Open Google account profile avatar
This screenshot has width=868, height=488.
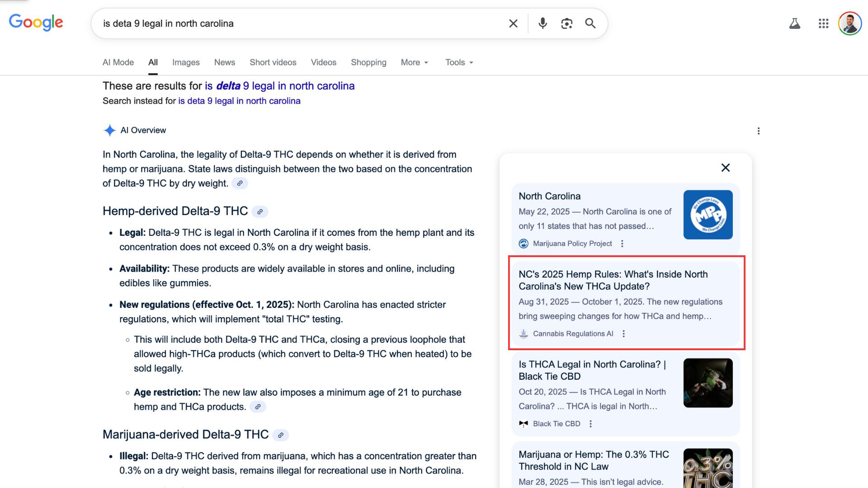(849, 23)
